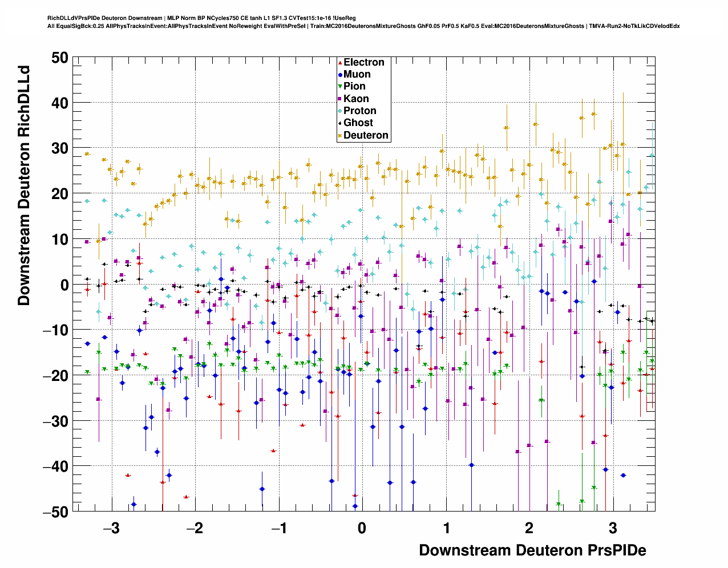Click the red triangle Electron legend marker

pos(340,63)
